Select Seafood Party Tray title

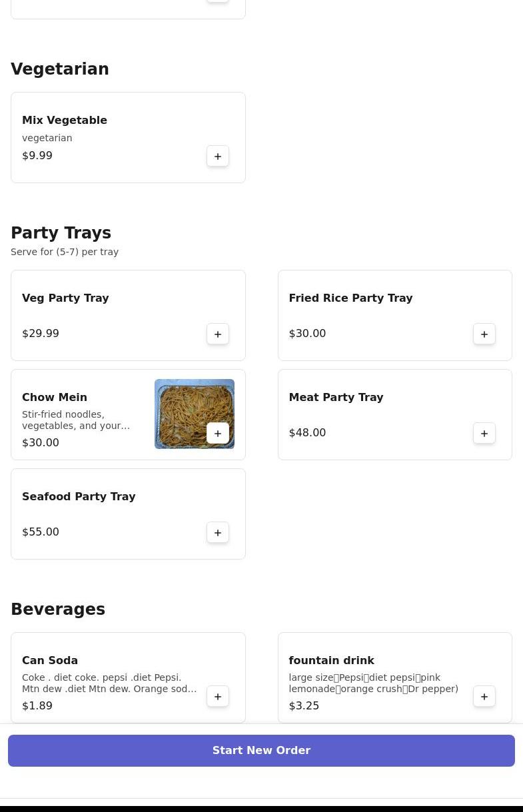coord(79,497)
